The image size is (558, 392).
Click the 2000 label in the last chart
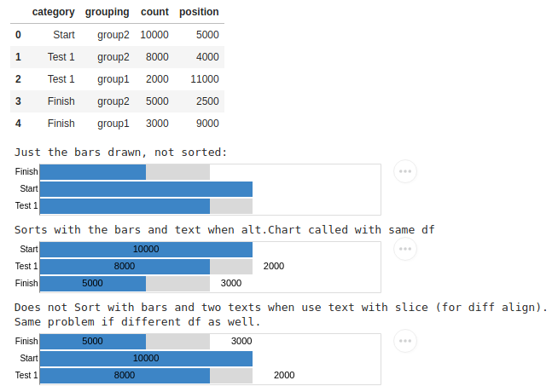(x=284, y=375)
